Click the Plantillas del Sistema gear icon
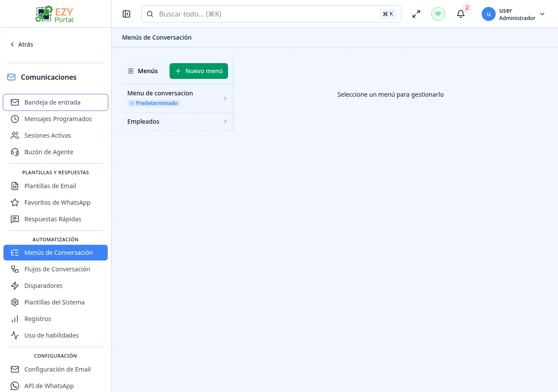The height and width of the screenshot is (392, 558). point(15,302)
